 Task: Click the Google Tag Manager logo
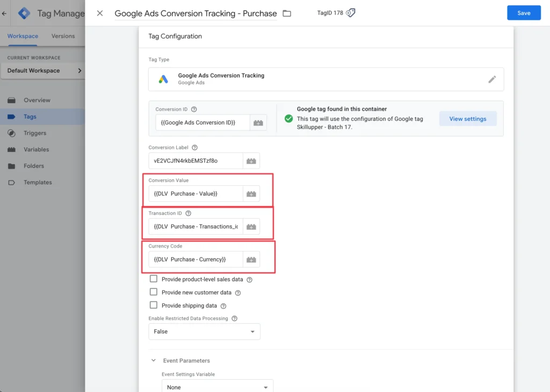click(24, 13)
